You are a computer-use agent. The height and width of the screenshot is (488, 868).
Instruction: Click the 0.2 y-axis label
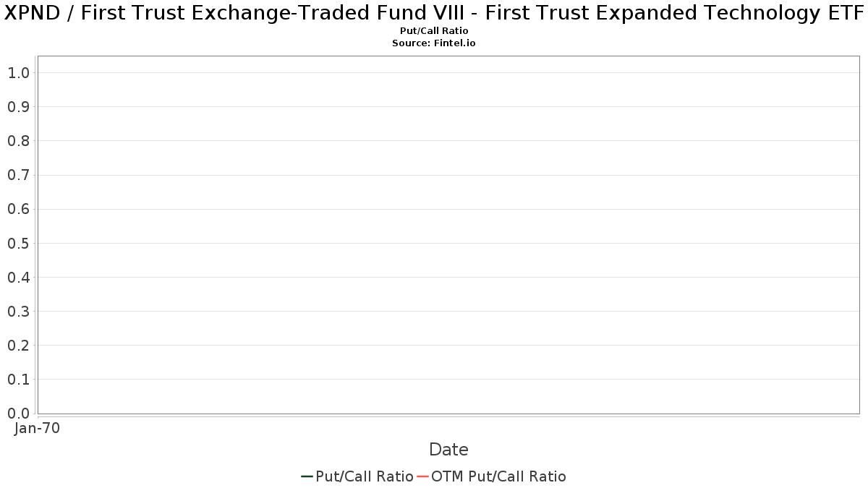(19, 346)
